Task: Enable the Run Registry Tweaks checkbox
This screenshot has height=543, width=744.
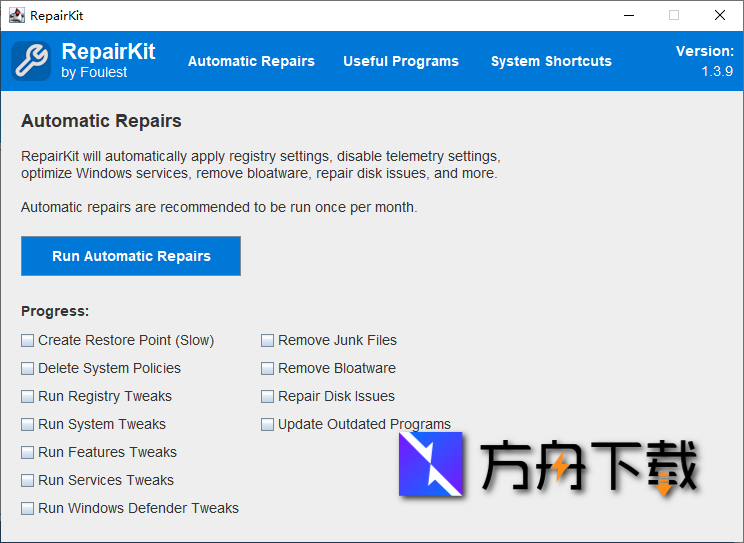Action: click(28, 396)
